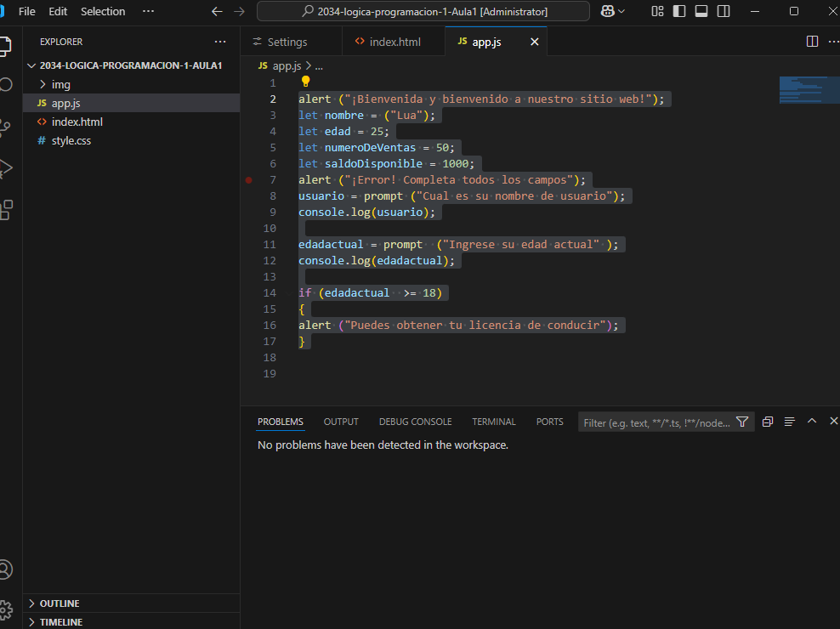Open Source Control in the activity bar

tap(5, 127)
